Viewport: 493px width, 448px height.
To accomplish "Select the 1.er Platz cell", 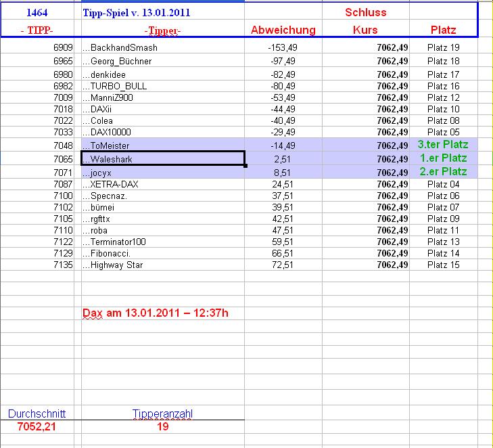I will (444, 158).
